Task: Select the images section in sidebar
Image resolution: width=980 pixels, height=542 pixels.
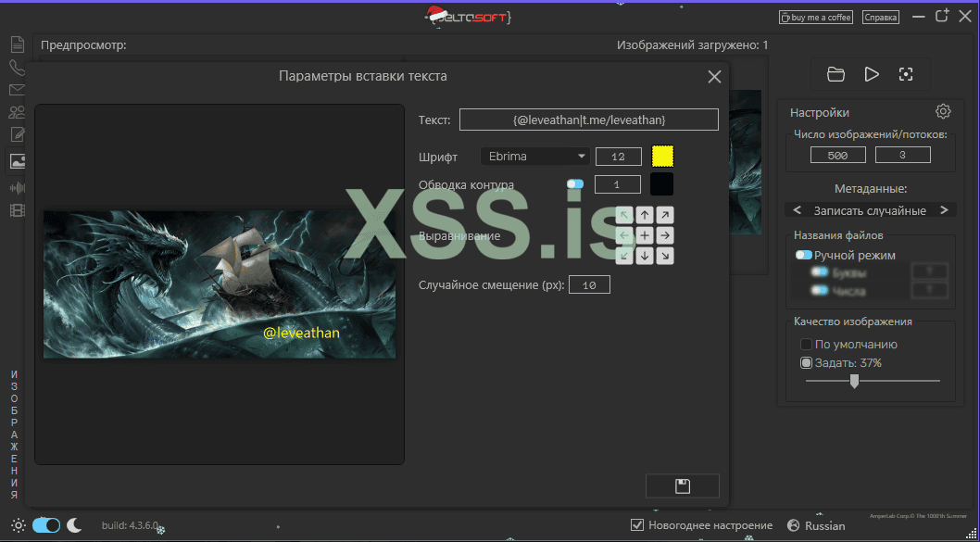Action: coord(17,161)
